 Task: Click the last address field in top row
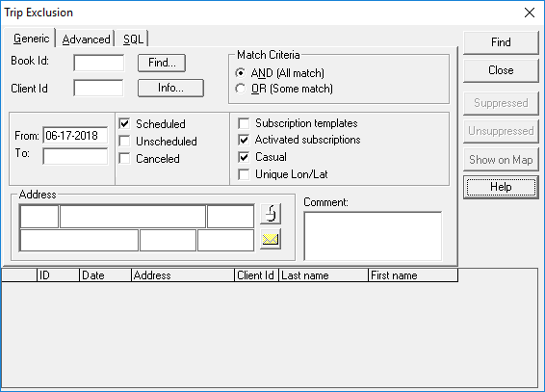point(230,217)
